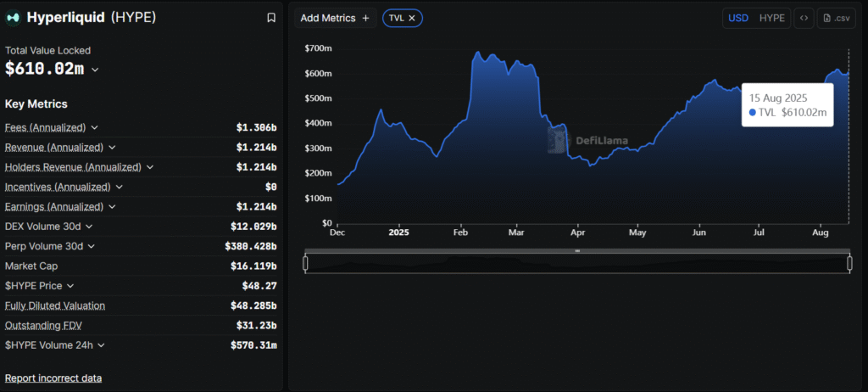Click Fees value $1.306b
The width and height of the screenshot is (868, 392).
click(256, 127)
